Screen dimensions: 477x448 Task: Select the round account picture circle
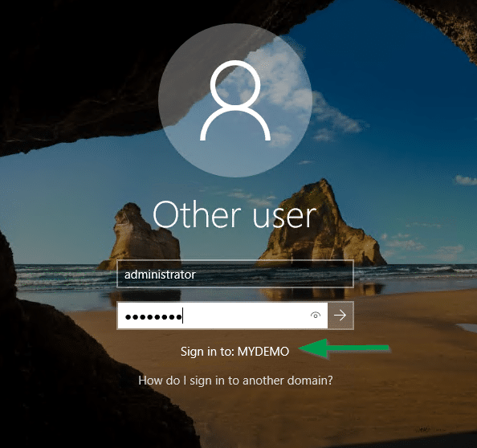pos(235,100)
